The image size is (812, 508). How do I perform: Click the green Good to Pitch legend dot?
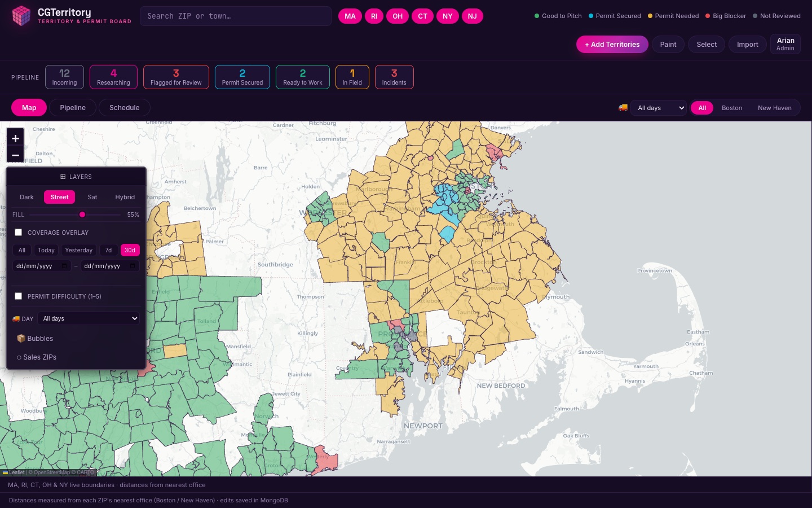click(x=537, y=16)
